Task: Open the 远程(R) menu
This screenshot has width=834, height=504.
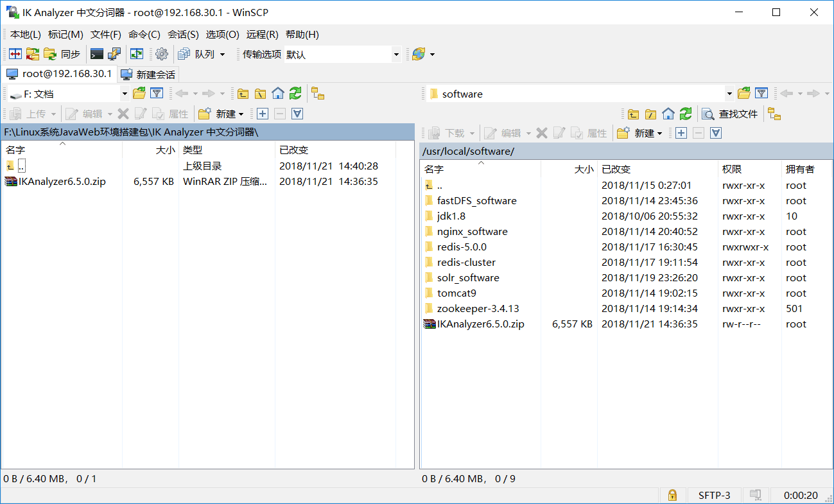Action: 263,35
